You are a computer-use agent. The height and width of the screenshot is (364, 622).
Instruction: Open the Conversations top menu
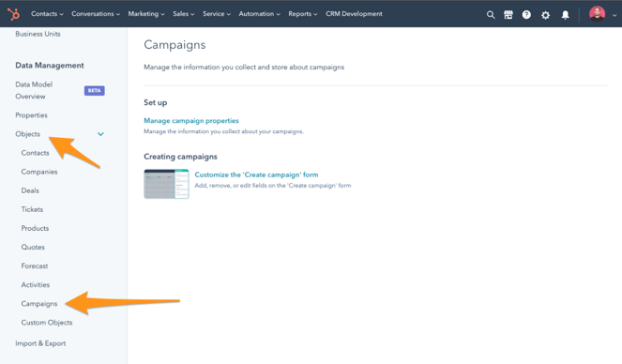coord(96,14)
